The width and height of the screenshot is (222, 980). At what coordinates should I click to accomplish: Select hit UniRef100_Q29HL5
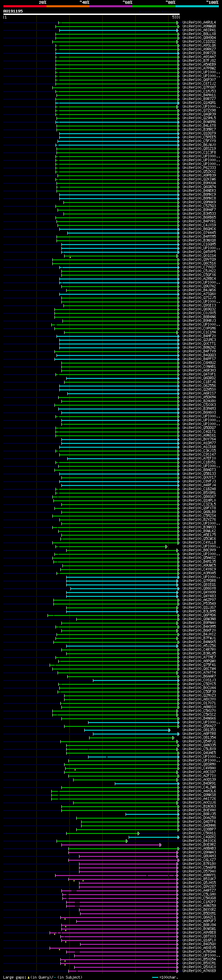(199, 118)
